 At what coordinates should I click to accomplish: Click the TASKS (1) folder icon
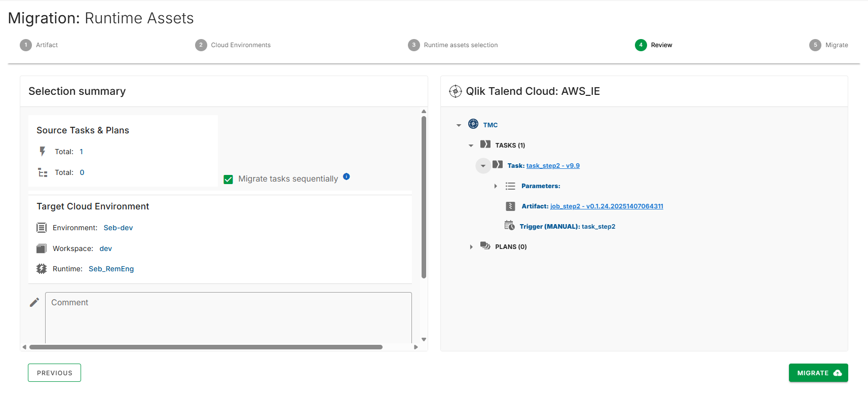click(x=485, y=145)
